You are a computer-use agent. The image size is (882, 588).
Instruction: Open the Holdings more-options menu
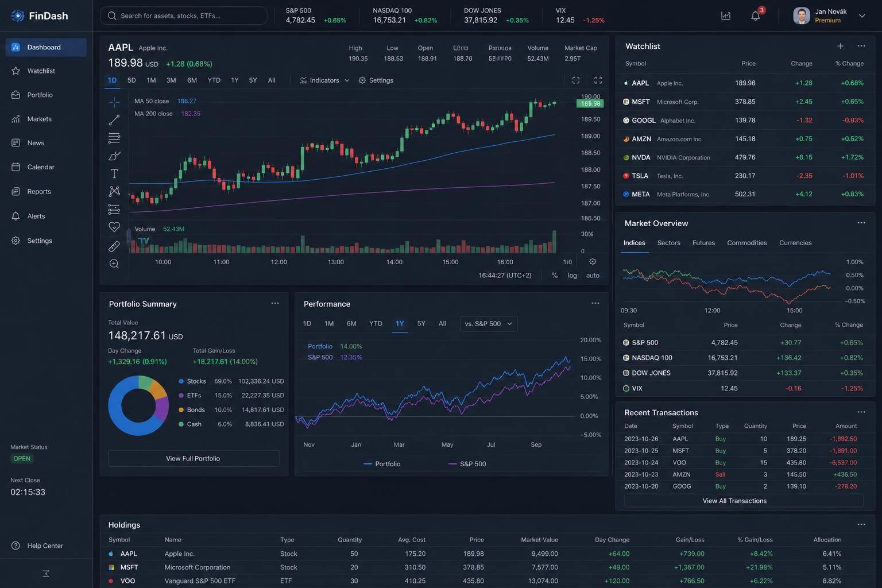tap(861, 524)
